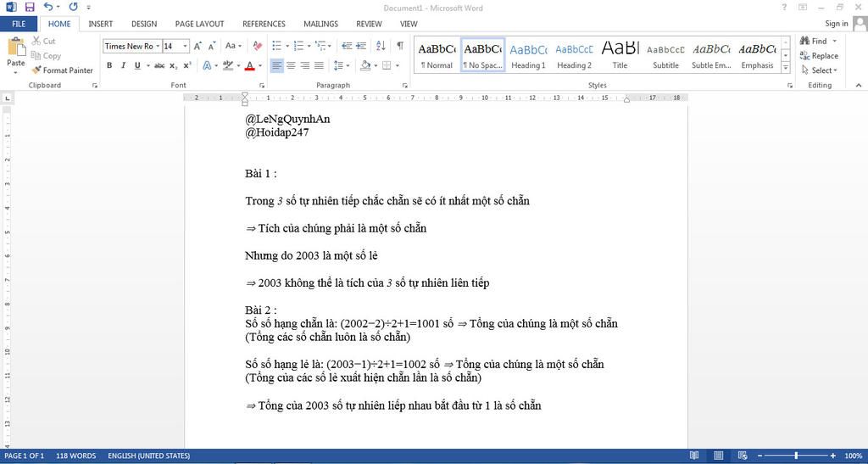The height and width of the screenshot is (464, 868).
Task: Click Read Mode view icon in status bar
Action: [694, 456]
